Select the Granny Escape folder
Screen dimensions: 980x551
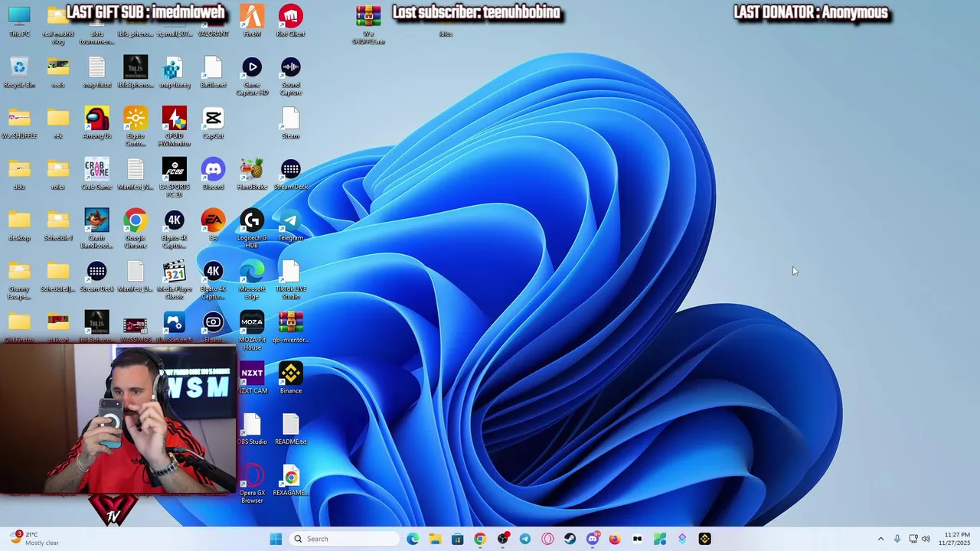pyautogui.click(x=19, y=280)
